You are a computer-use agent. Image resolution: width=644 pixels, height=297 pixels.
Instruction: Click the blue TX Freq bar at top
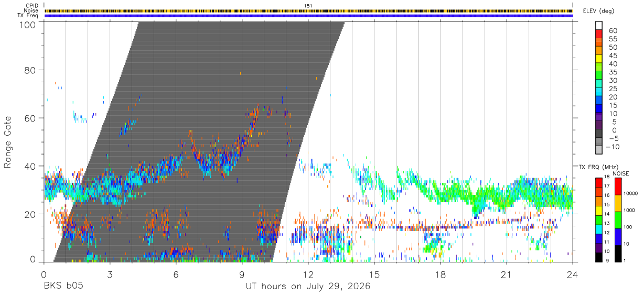click(x=308, y=16)
